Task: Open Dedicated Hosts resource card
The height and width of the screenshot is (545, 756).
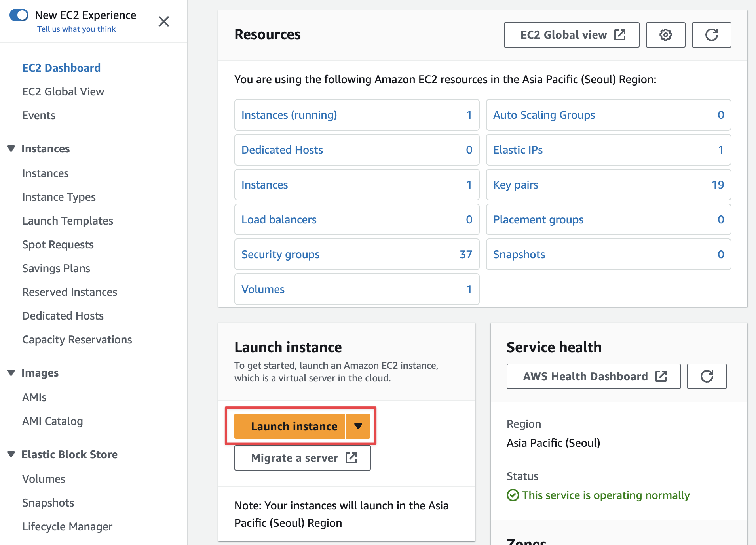Action: click(x=357, y=150)
